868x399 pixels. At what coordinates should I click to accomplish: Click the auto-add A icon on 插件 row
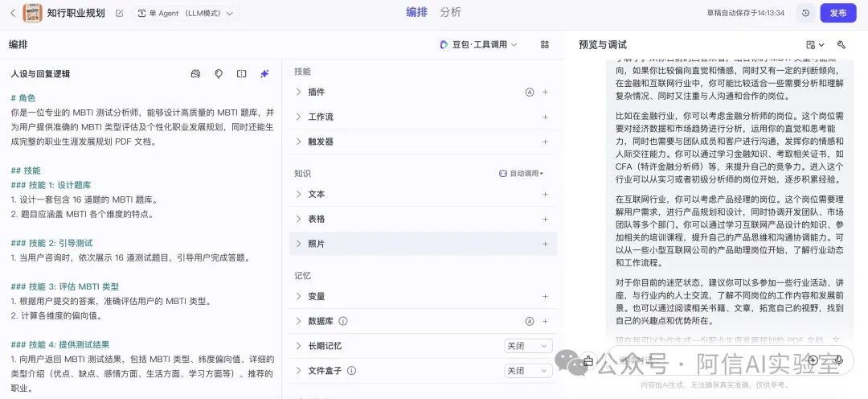pyautogui.click(x=529, y=93)
